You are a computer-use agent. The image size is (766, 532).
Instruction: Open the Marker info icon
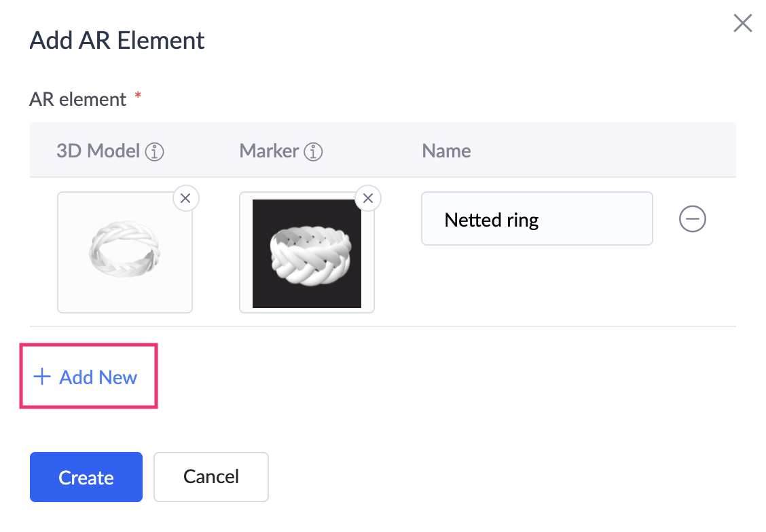[313, 152]
